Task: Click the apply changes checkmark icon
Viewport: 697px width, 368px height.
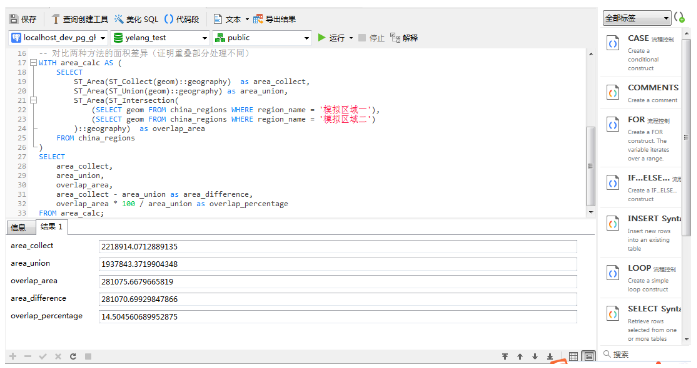Action: pyautogui.click(x=43, y=356)
